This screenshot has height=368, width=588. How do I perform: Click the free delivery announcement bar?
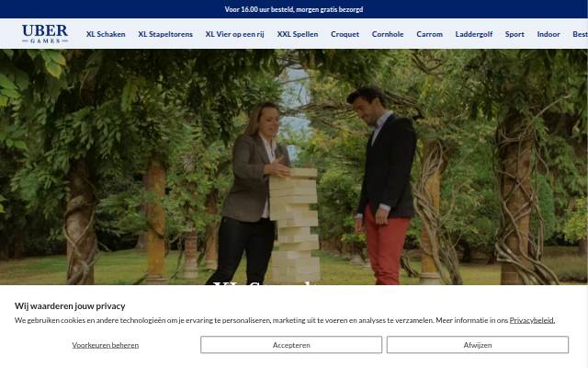[294, 9]
